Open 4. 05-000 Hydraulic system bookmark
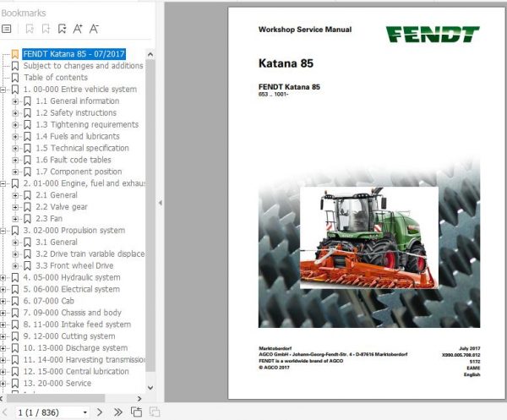This screenshot has width=507, height=420. click(72, 277)
